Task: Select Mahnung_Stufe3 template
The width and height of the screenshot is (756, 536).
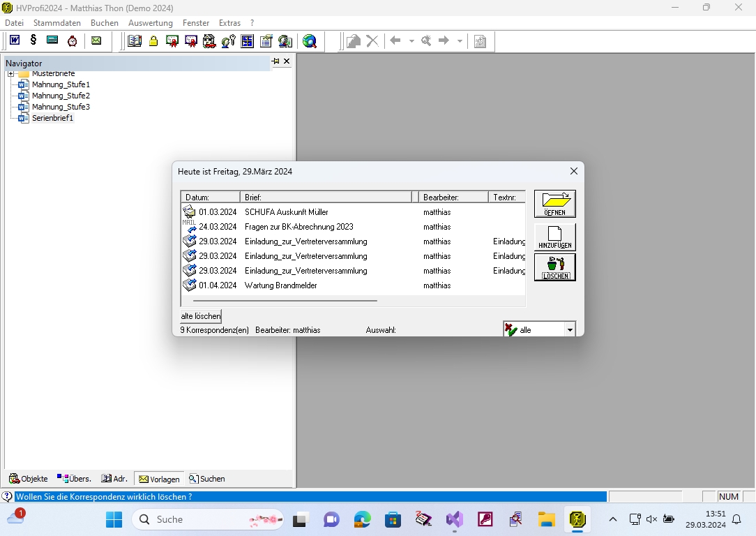Action: point(61,107)
